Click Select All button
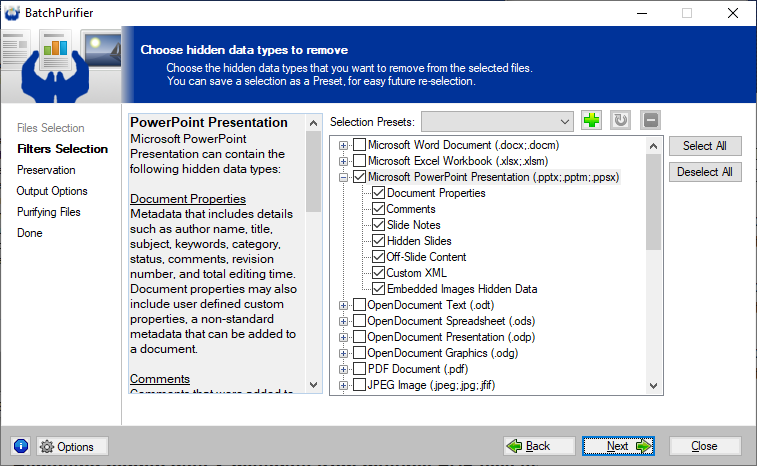The height and width of the screenshot is (466, 757). (x=705, y=146)
